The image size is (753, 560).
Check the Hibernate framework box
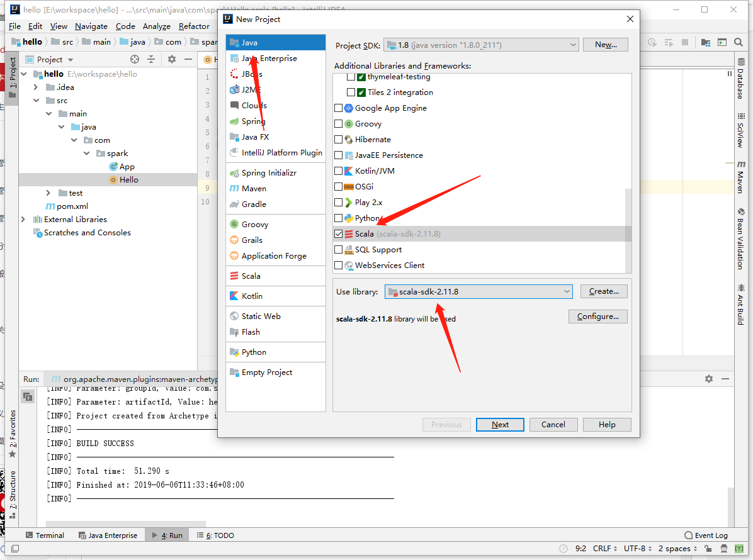[339, 140]
